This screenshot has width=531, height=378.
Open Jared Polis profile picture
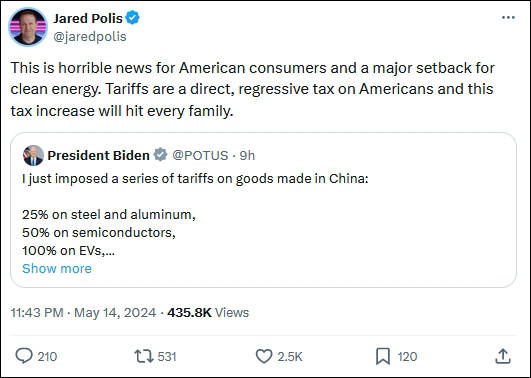click(x=28, y=27)
